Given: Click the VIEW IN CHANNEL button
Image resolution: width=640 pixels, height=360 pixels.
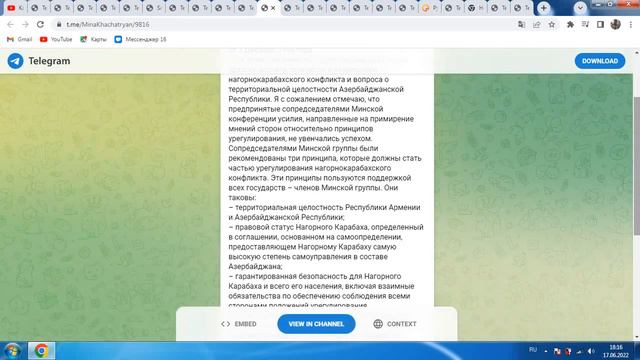Looking at the screenshot, I should coord(316,324).
